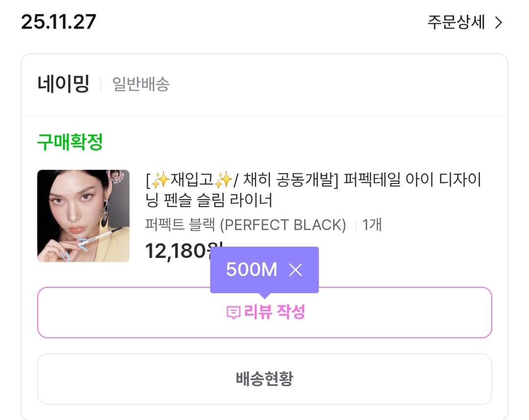
Task: Click the second sparkle emoji after 재입고
Action: 224,181
